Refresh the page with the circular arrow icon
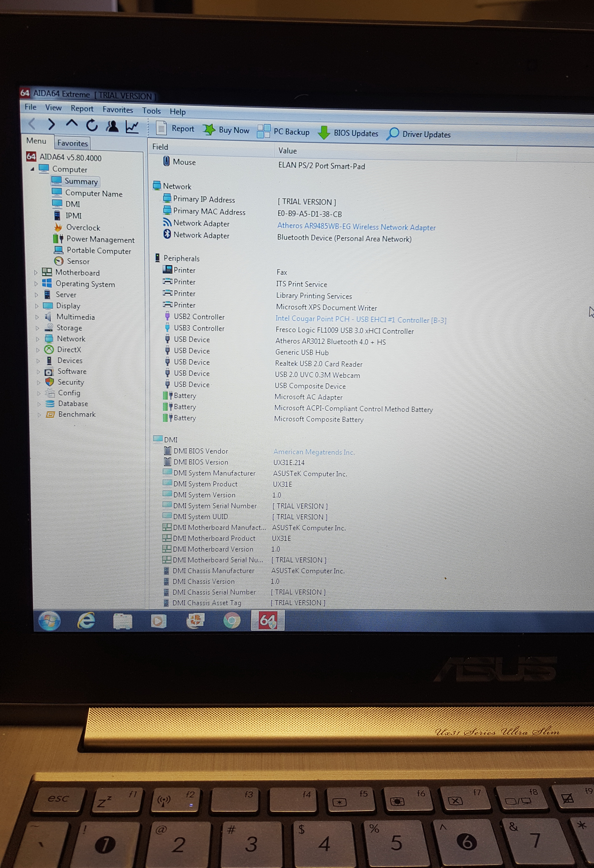 point(92,125)
